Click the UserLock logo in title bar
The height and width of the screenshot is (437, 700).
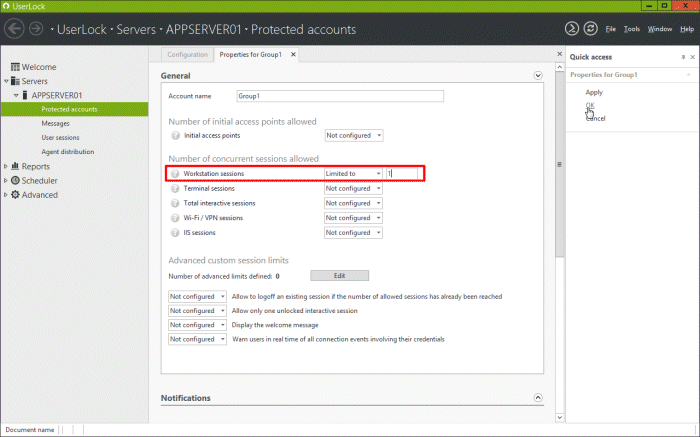point(6,6)
